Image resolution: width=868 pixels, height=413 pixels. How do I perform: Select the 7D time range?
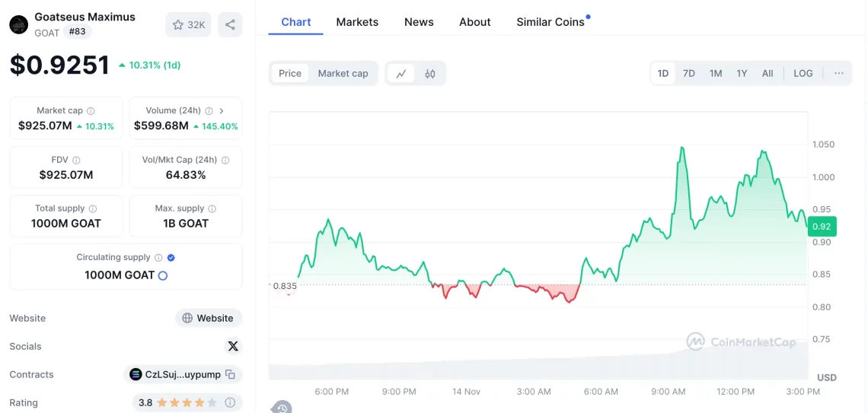click(688, 73)
